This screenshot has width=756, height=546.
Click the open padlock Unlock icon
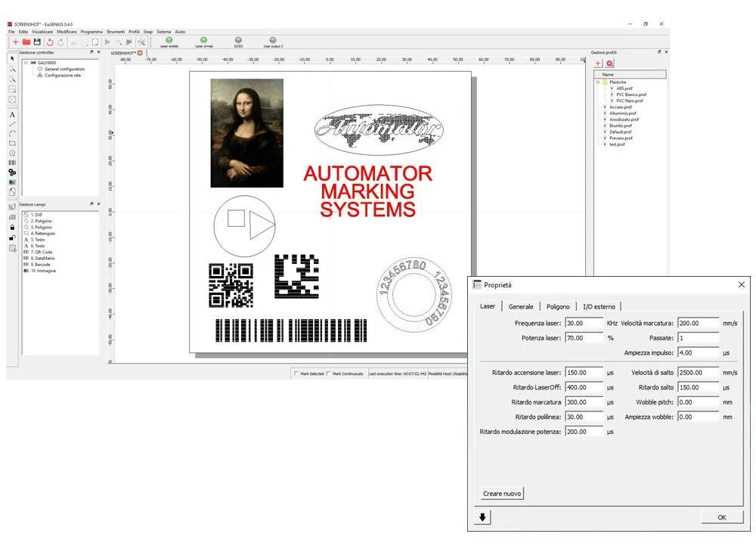13,237
